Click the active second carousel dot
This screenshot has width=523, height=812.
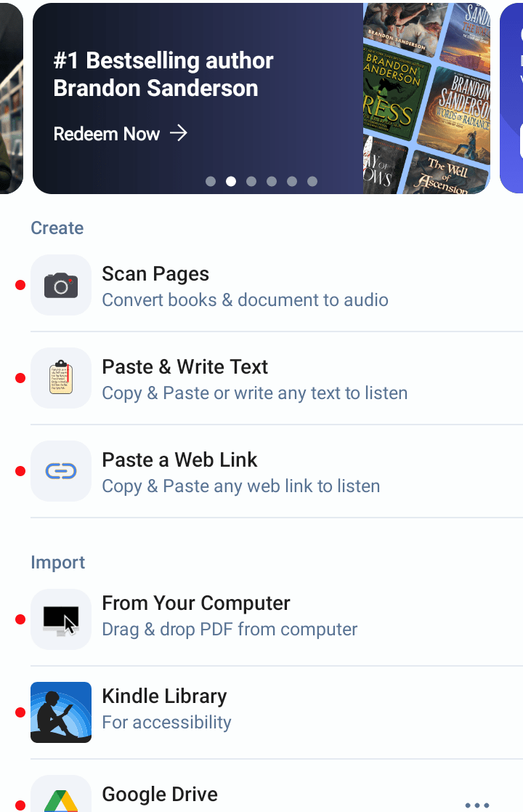231,181
